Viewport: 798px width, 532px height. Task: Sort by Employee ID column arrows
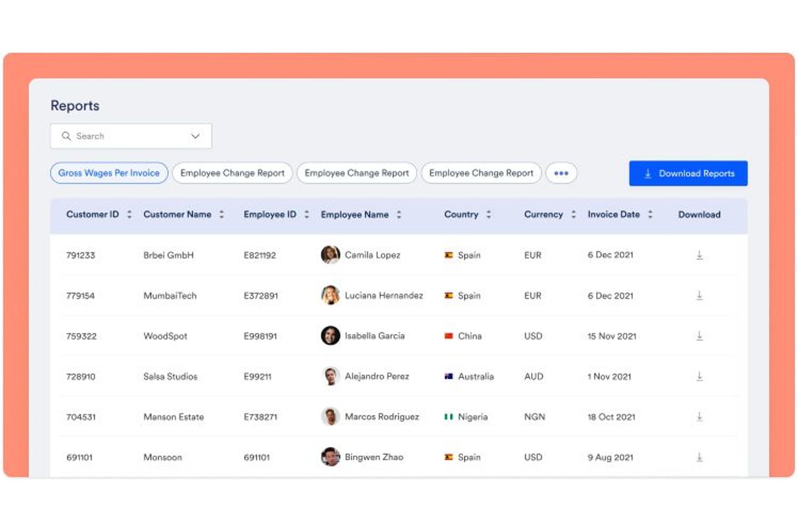tap(306, 214)
